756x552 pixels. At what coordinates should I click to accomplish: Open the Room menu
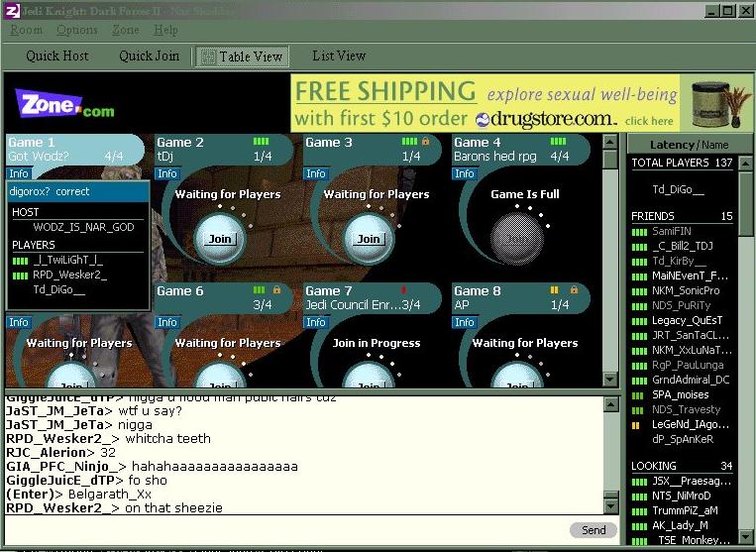click(26, 30)
